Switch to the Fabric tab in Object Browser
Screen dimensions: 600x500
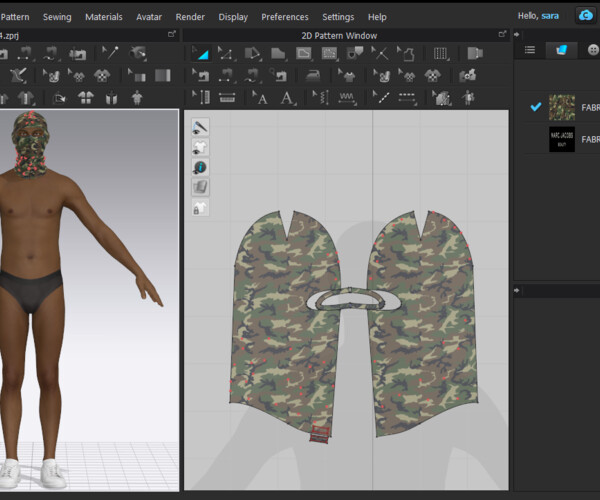pos(561,50)
